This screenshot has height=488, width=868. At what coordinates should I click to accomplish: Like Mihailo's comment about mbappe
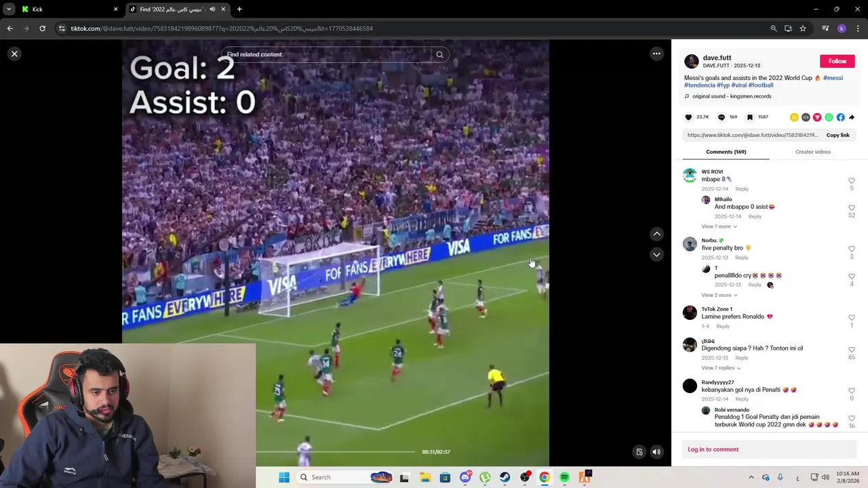point(852,208)
